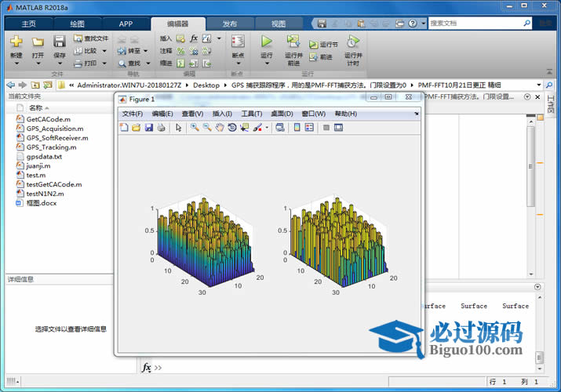Screen dimensions: 561x392
Task: Click the command window fx prompt icon
Action: (x=147, y=368)
